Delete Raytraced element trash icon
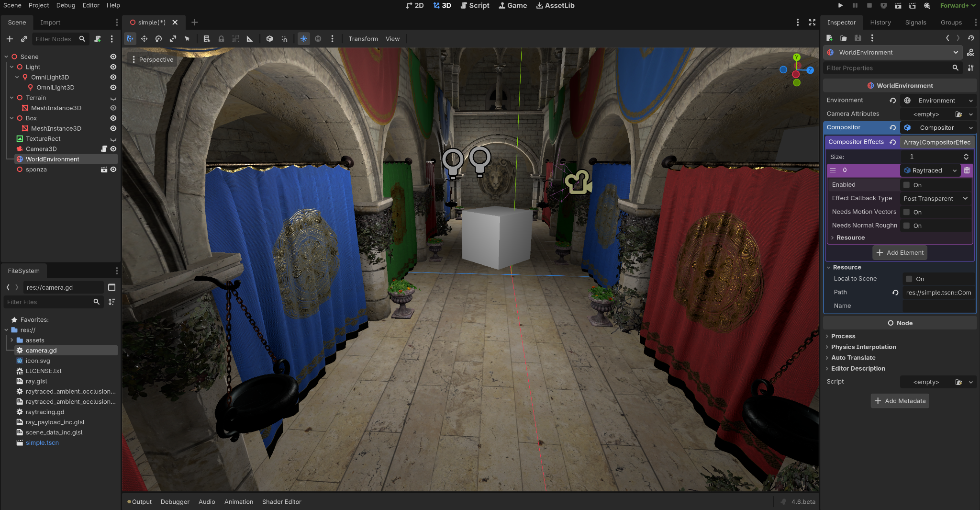This screenshot has height=510, width=980. pos(967,170)
